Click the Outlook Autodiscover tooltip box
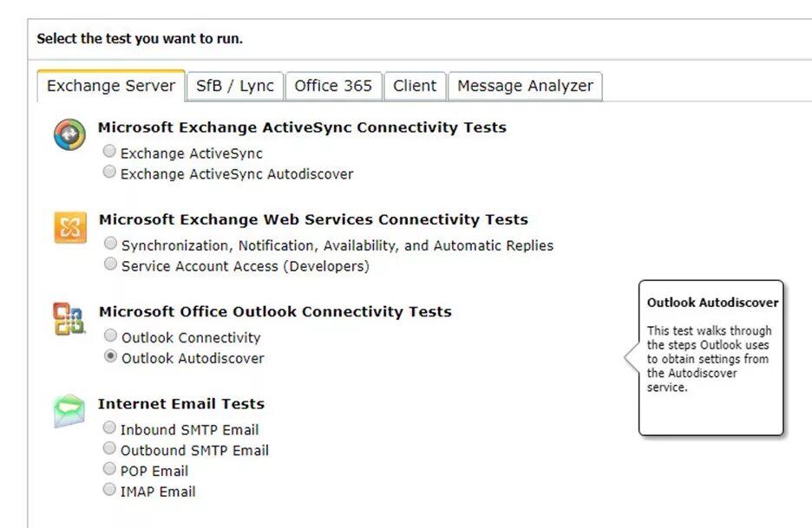812x528 pixels. (711, 357)
